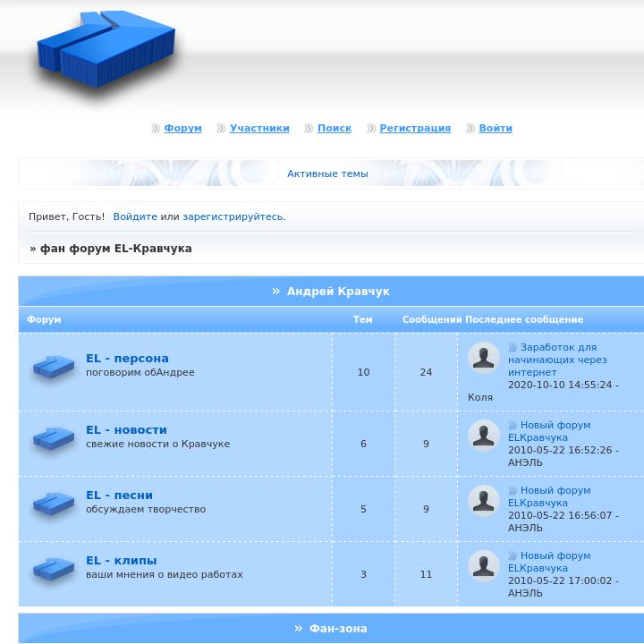Click avatar in EL - песни last post
The width and height of the screenshot is (644, 644).
pyautogui.click(x=484, y=500)
